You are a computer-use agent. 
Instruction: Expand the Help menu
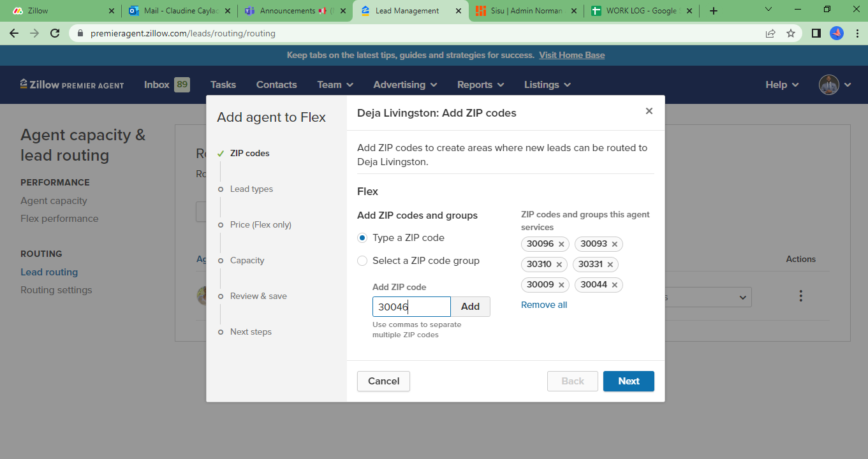pyautogui.click(x=783, y=85)
